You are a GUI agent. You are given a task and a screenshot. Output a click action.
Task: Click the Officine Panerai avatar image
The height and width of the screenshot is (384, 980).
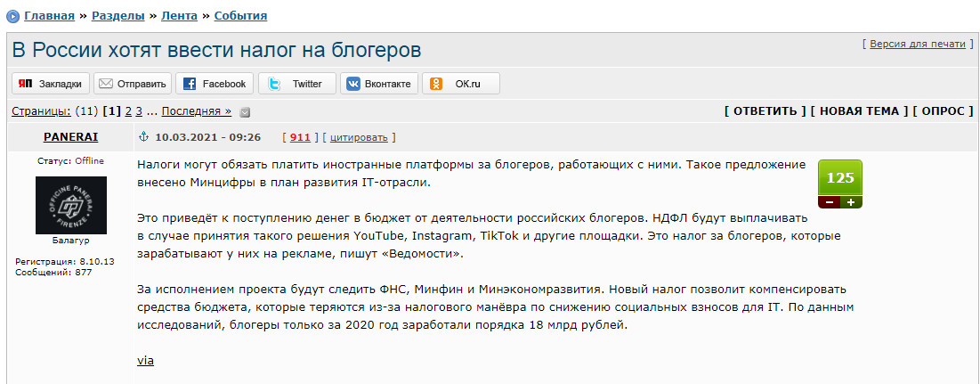click(x=71, y=205)
